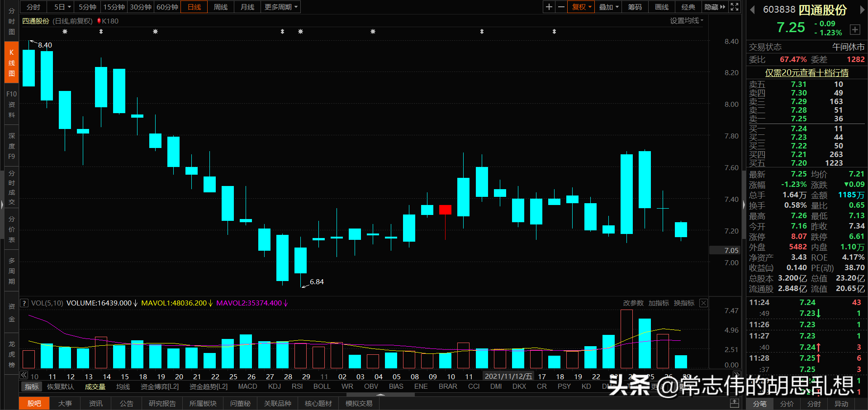Toggle the MACD indicator
Viewport: 868px width, 410px height.
[x=247, y=386]
